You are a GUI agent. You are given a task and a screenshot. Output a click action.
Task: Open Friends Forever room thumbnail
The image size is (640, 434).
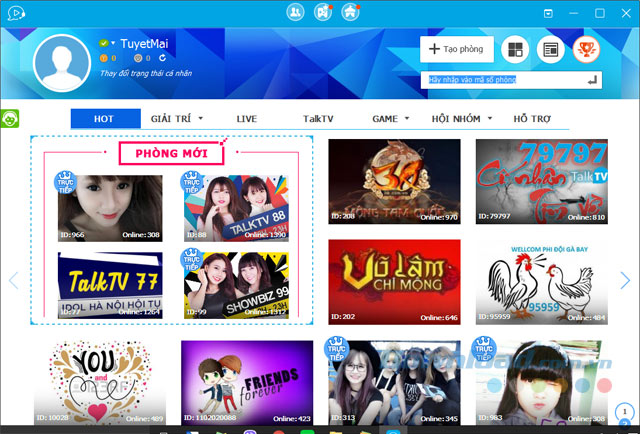click(247, 383)
